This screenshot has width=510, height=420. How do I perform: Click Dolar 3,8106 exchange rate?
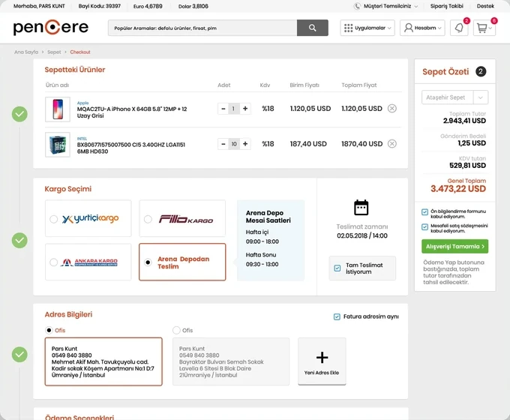(x=193, y=6)
